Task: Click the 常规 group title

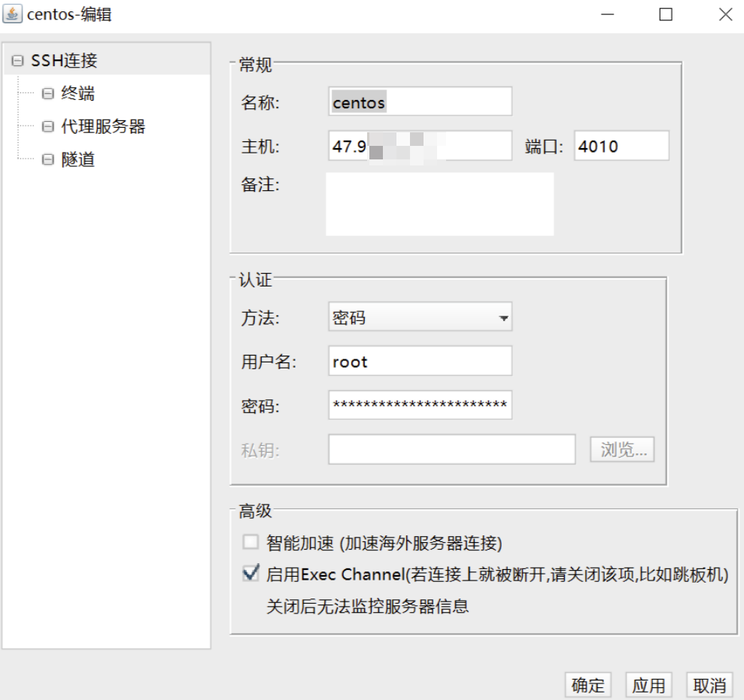Action: tap(255, 65)
